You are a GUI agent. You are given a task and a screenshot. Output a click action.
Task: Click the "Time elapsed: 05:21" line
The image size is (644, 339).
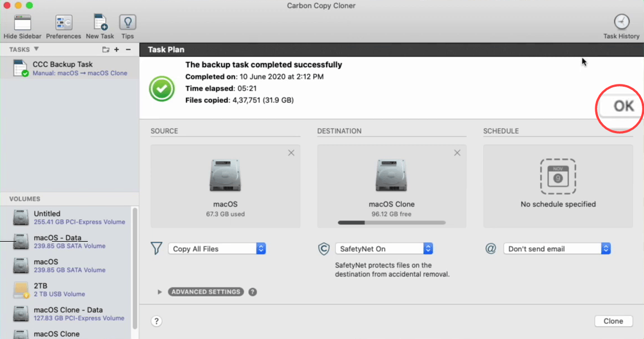tap(221, 88)
